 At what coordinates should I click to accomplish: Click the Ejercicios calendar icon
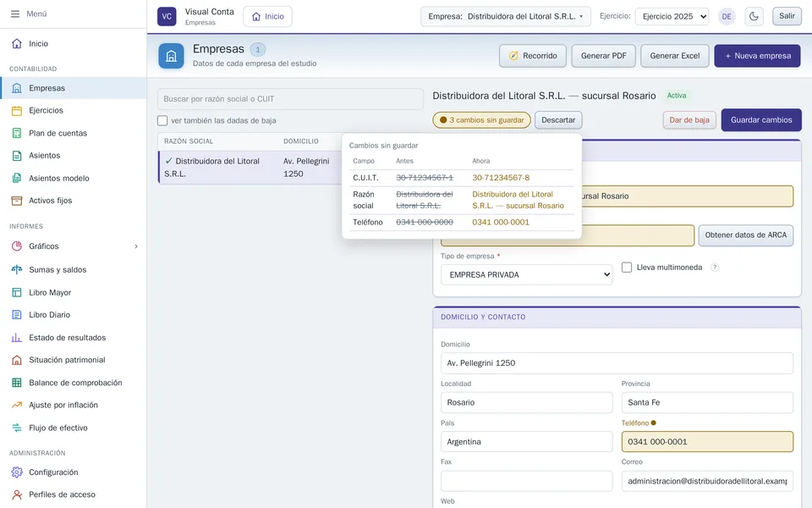[x=17, y=110]
